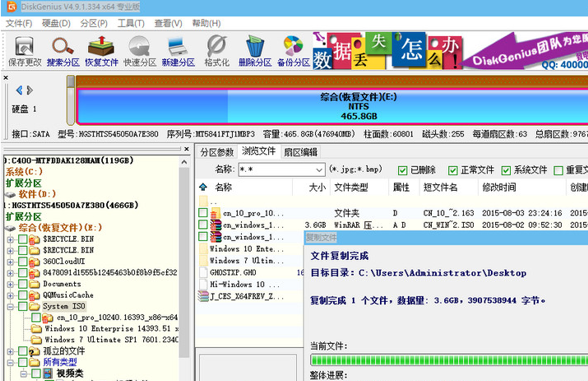Click the J_CES_X64FREV_Z archive file icon

click(x=203, y=296)
